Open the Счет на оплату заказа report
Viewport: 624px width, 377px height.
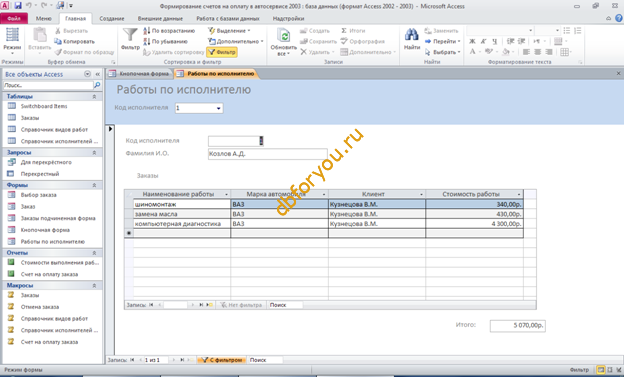point(49,274)
